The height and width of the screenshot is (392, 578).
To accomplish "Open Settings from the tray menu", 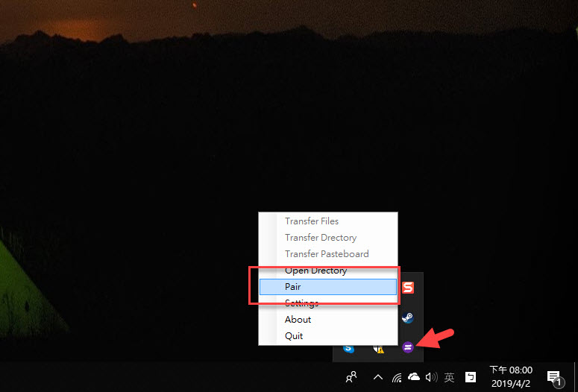I will (x=327, y=303).
